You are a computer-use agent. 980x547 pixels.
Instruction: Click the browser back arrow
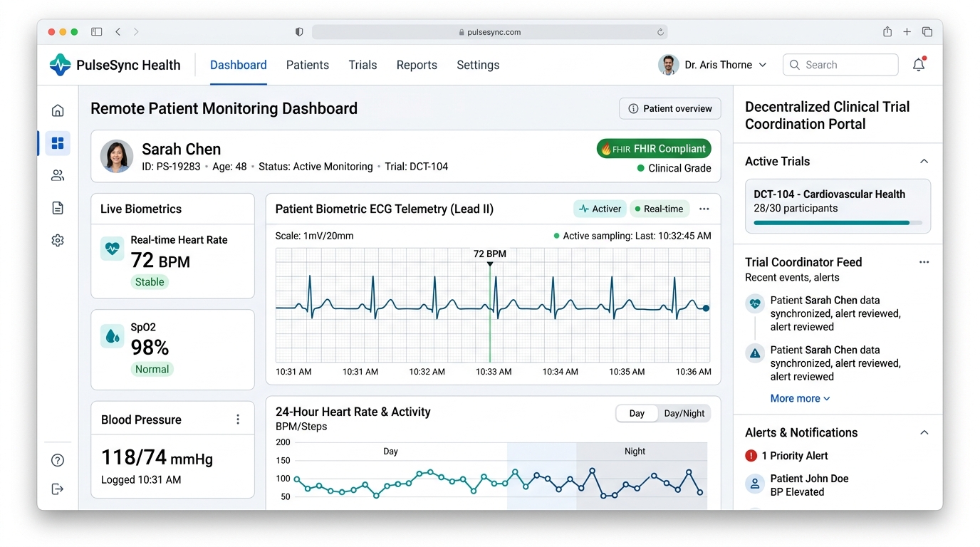pos(118,31)
